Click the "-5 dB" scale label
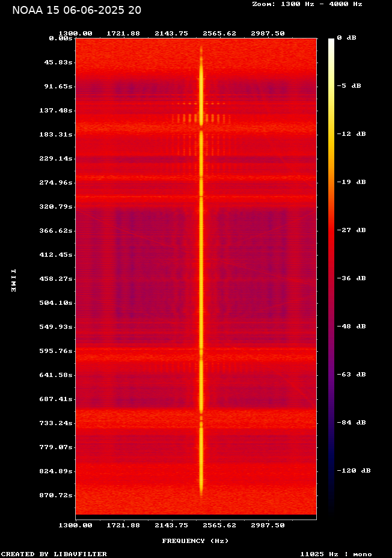This screenshot has height=558, width=392. coord(349,86)
